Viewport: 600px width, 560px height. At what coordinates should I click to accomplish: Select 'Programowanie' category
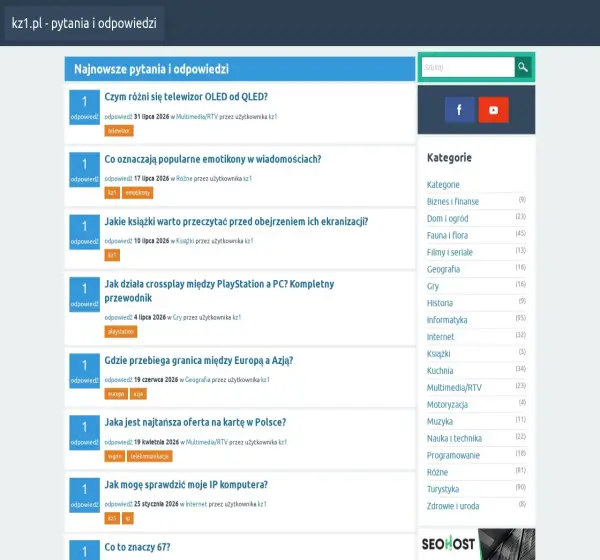453,456
